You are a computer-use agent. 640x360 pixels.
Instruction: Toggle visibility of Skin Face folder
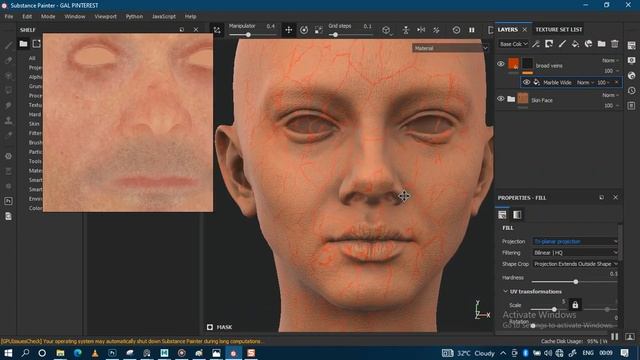(500, 98)
